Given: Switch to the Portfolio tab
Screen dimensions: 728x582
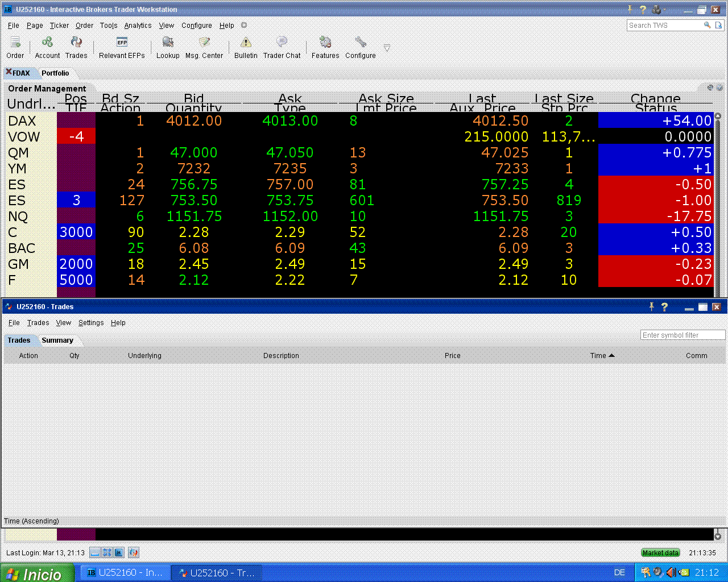Looking at the screenshot, I should (55, 73).
